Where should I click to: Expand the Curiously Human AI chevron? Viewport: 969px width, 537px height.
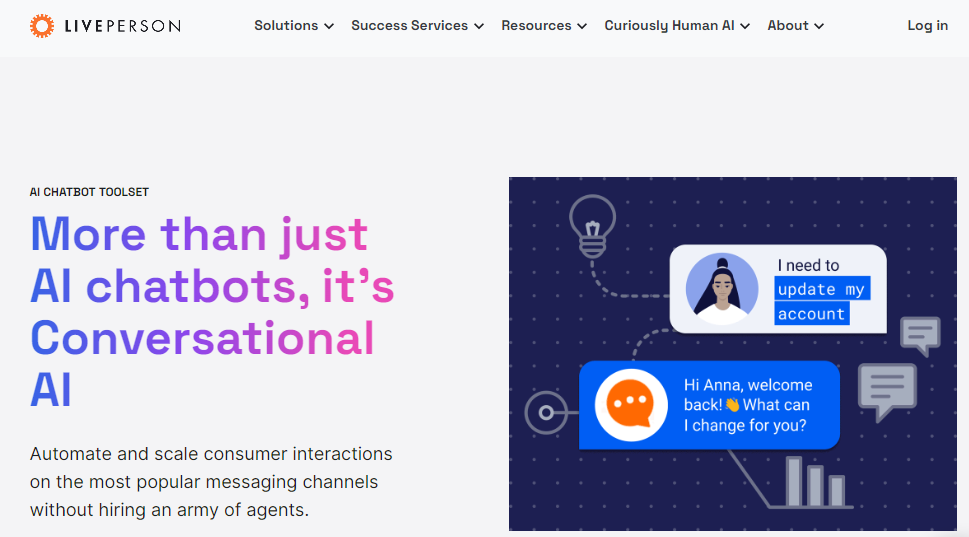point(745,27)
